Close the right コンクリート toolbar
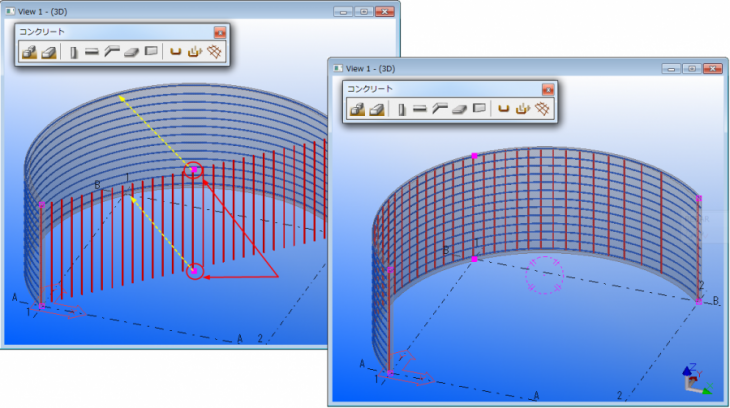Viewport: 730px width, 408px height. (x=547, y=89)
